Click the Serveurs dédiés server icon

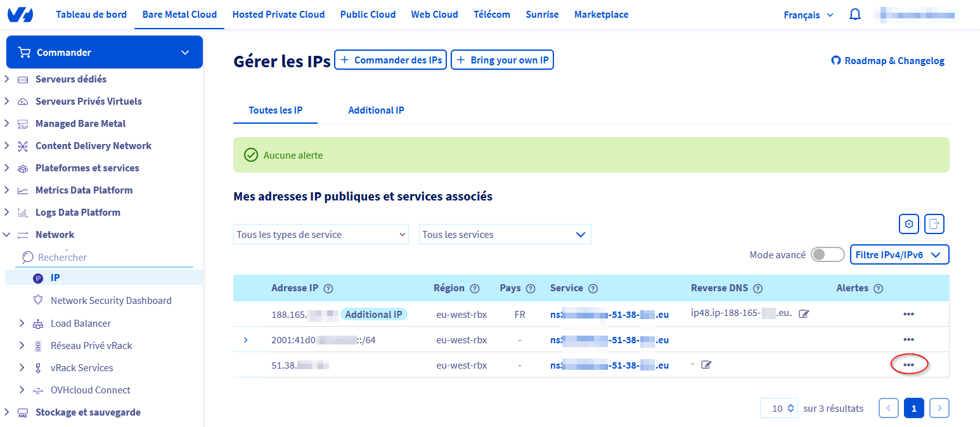click(23, 79)
